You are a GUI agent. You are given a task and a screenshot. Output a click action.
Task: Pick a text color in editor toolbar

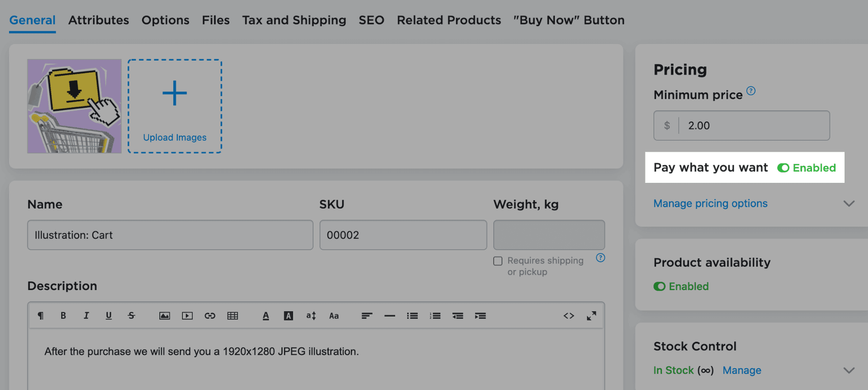coord(266,315)
